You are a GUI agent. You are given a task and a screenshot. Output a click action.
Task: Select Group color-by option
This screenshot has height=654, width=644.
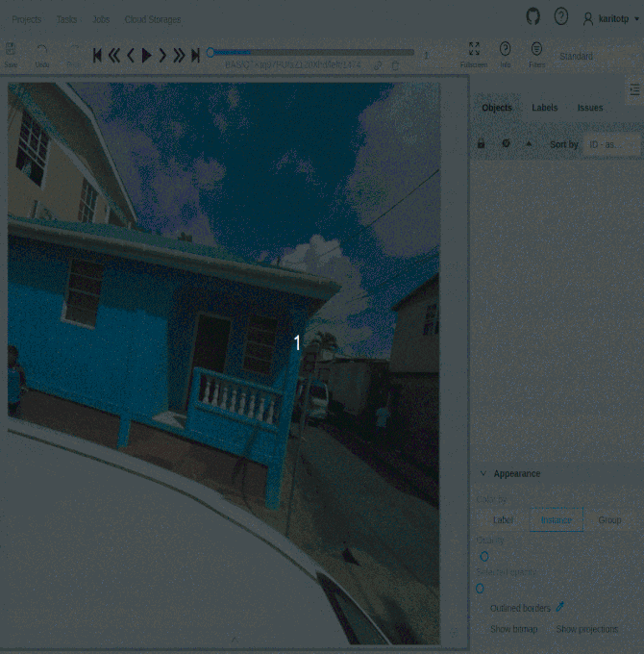point(609,519)
